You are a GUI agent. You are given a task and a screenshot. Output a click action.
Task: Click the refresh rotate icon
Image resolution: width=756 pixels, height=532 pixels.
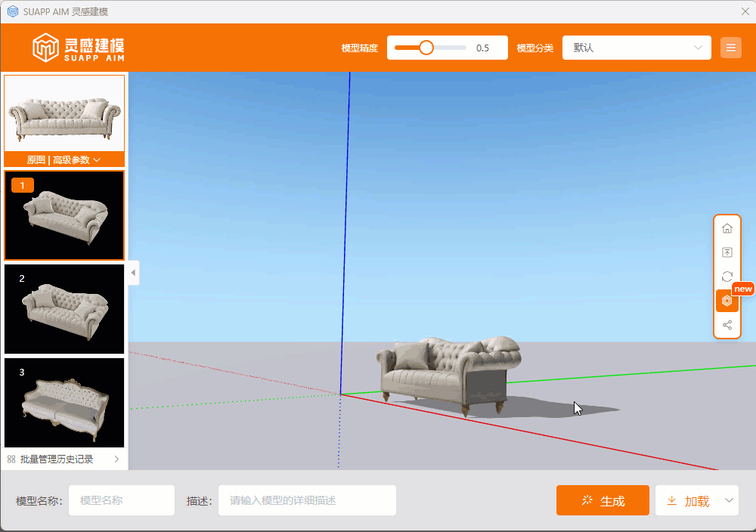click(x=727, y=277)
